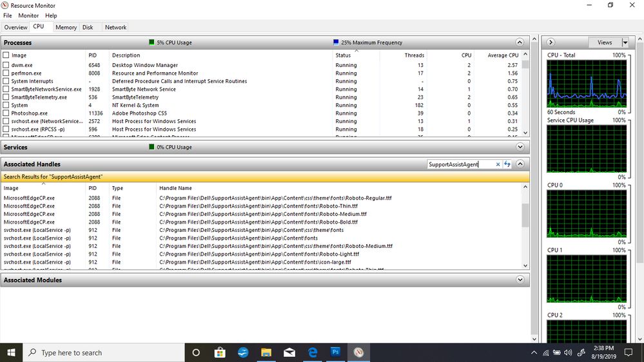The width and height of the screenshot is (644, 362).
Task: Open Microsoft Store taskbar icon
Action: pyautogui.click(x=220, y=352)
